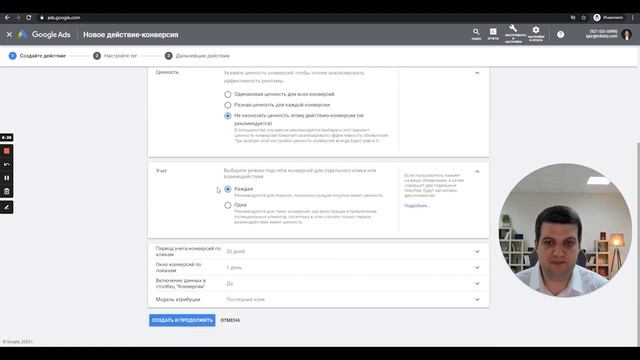The width and height of the screenshot is (640, 360).
Task: Close the new conversion action page
Action: pyautogui.click(x=9, y=35)
